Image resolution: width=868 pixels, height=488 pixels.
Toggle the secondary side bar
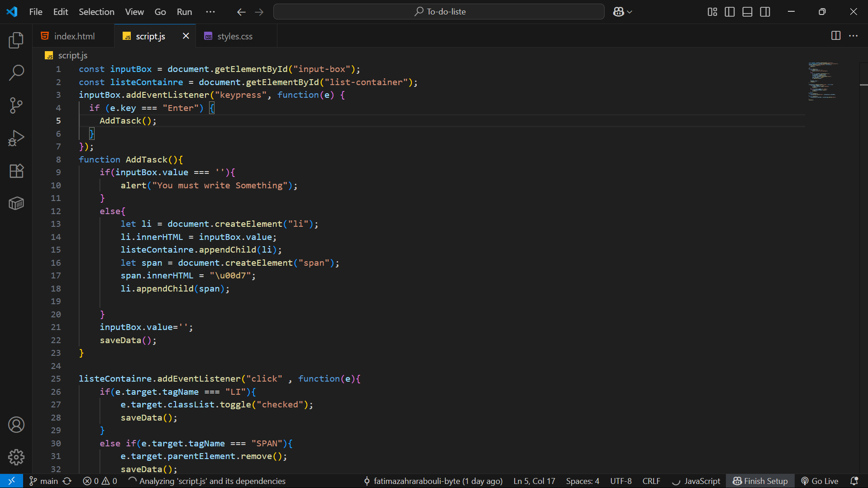click(765, 12)
